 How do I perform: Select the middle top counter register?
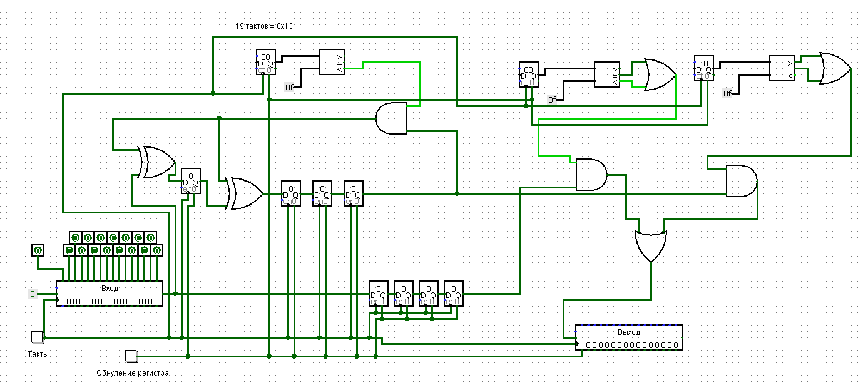[x=529, y=74]
